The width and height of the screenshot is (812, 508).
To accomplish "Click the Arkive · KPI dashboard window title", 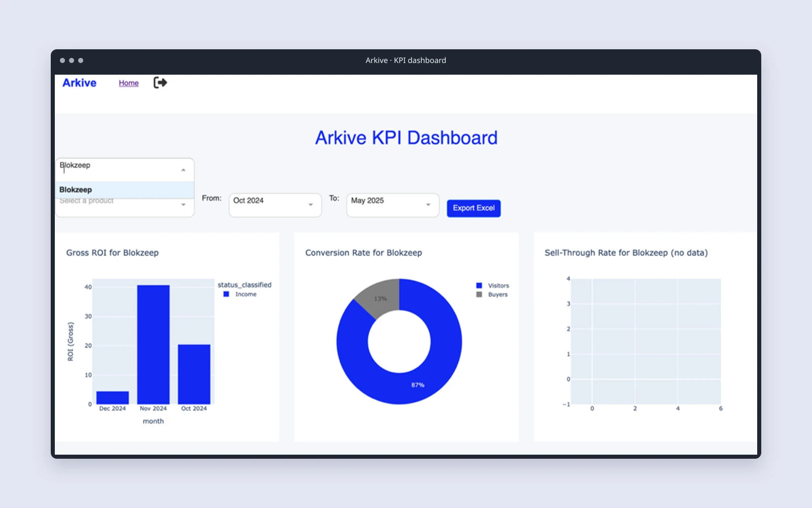I will (406, 60).
